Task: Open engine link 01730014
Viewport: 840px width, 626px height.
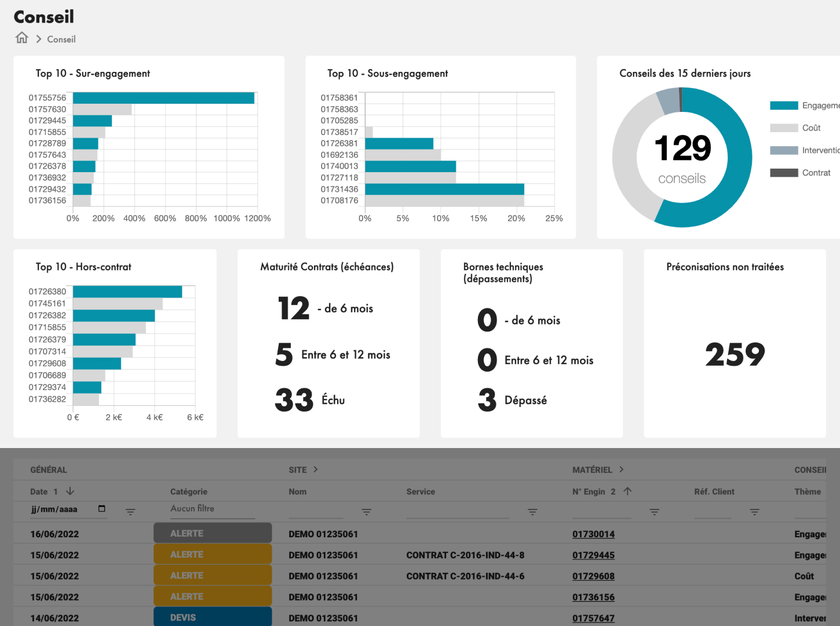Action: click(x=593, y=534)
